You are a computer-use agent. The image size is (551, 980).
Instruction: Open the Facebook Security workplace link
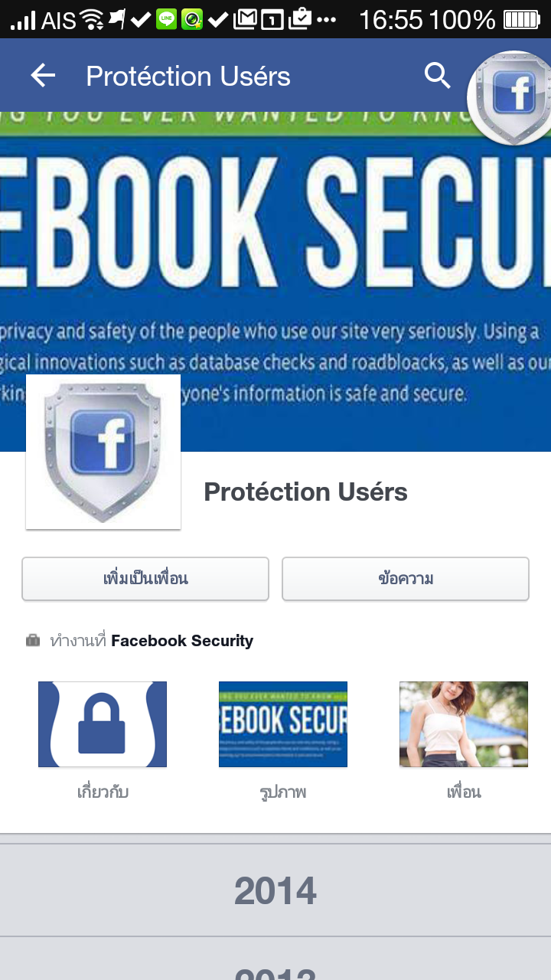(x=182, y=641)
